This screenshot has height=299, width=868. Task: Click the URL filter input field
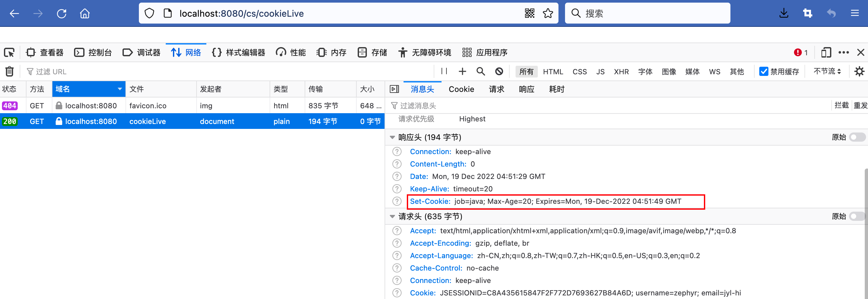coord(229,71)
